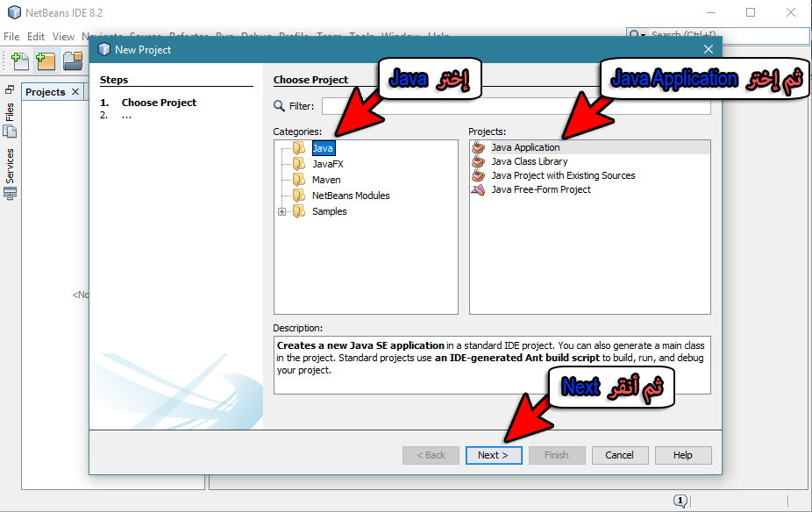Viewport: 812px width, 512px height.
Task: Close the Projects tab
Action: coord(75,92)
